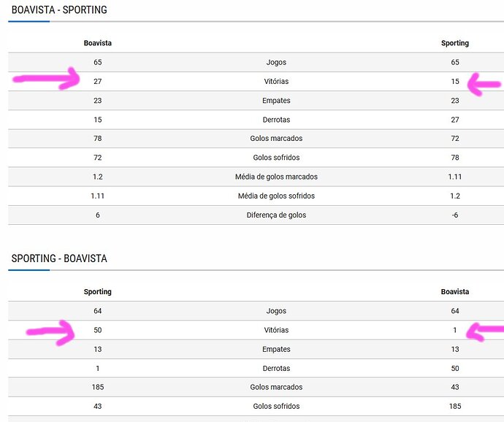This screenshot has width=504, height=422.
Task: Click the "Média de golos marcados" row label
Action: click(277, 177)
